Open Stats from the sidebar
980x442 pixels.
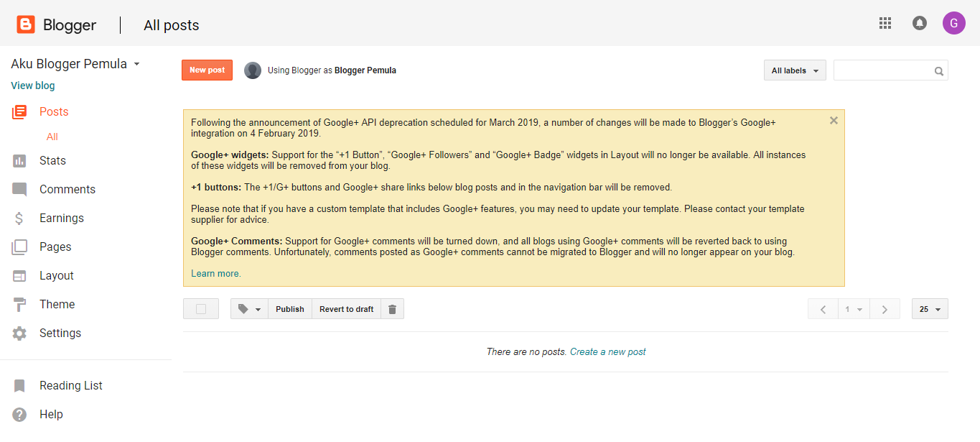[52, 161]
